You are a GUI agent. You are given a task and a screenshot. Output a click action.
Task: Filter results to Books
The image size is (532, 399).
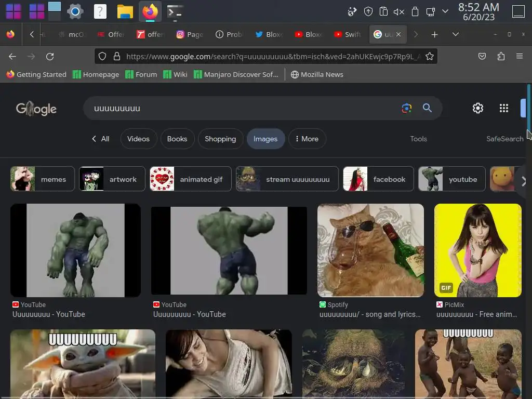coord(177,139)
